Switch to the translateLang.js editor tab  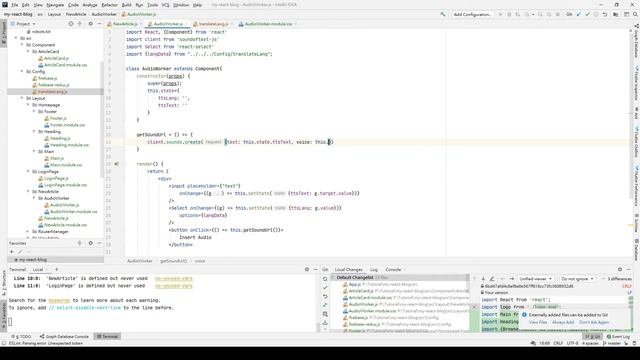coord(213,24)
